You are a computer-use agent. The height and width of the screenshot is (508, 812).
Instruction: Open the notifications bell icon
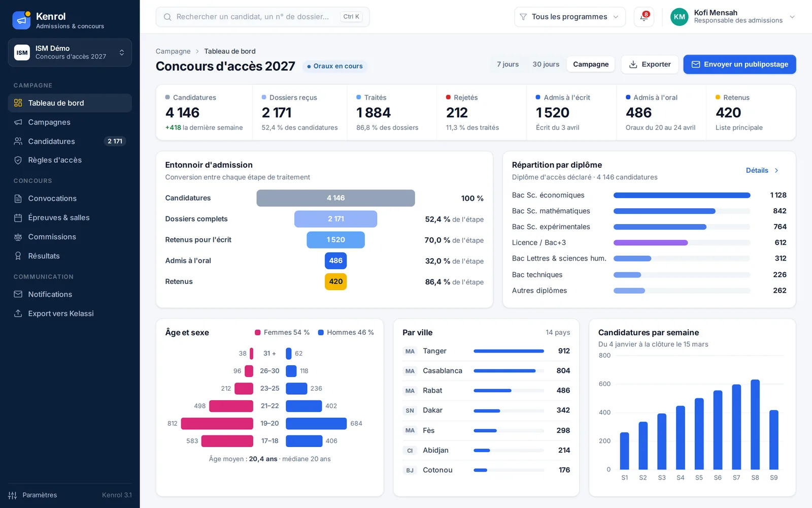[x=644, y=17]
